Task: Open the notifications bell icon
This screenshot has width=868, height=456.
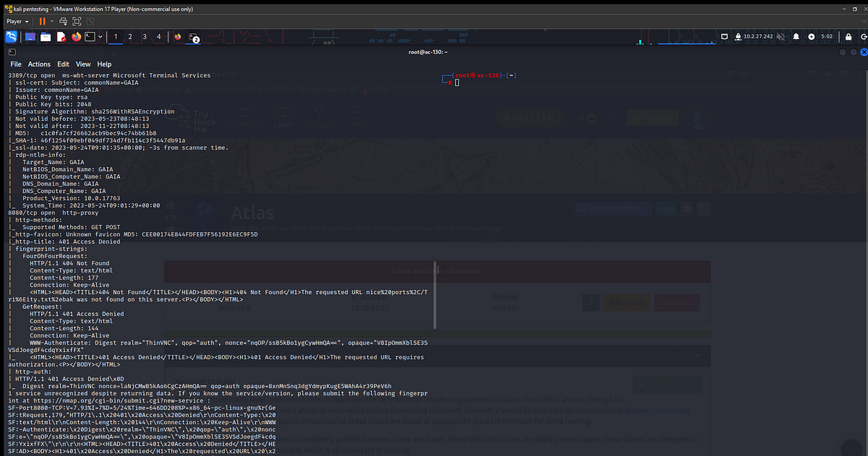Action: click(796, 37)
